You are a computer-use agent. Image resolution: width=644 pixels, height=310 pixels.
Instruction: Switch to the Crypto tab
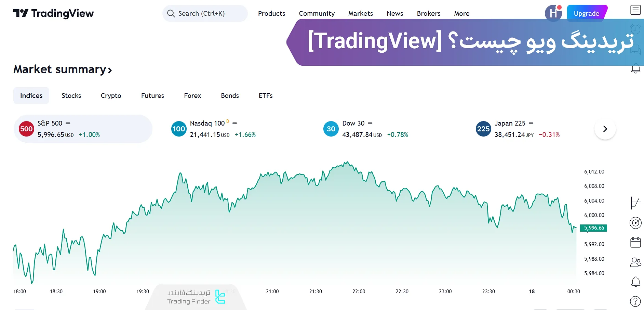point(110,95)
